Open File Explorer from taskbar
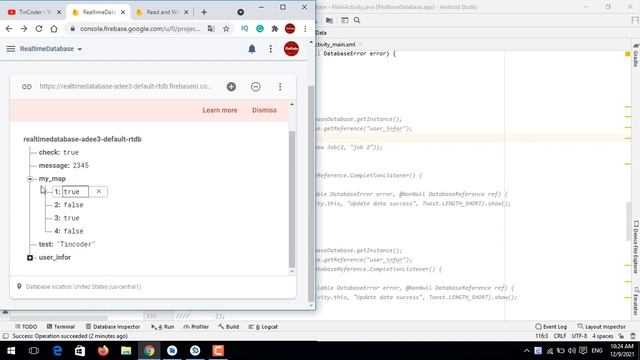Viewport: 640px width, 360px height. click(x=126, y=351)
